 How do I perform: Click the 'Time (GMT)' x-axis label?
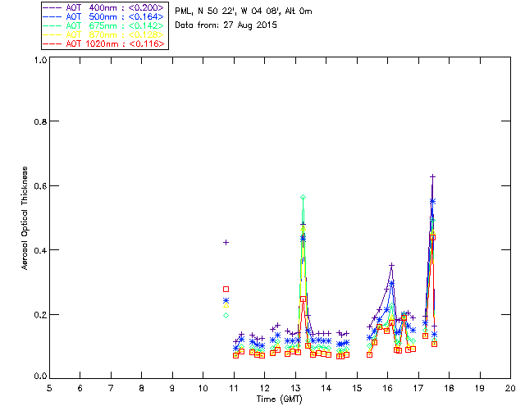point(280,399)
